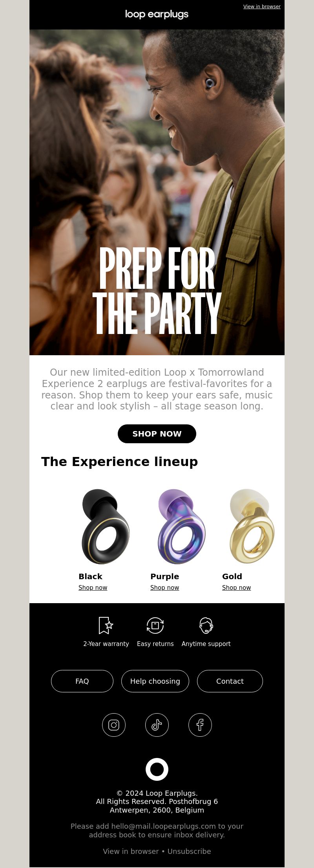Click the SHOP NOW button

[x=157, y=434]
